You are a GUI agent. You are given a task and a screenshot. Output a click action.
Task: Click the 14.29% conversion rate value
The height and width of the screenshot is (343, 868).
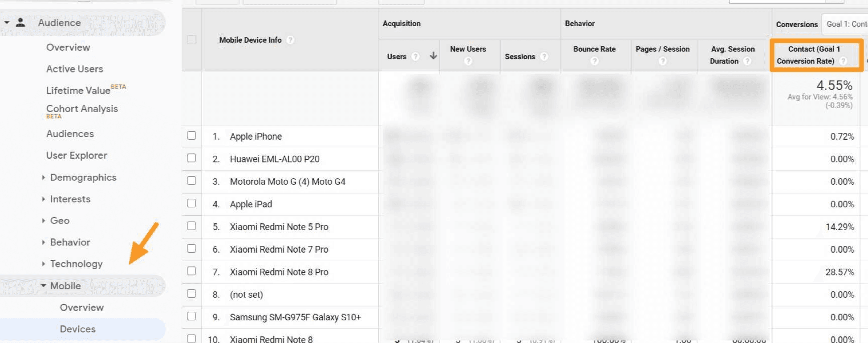click(x=840, y=227)
